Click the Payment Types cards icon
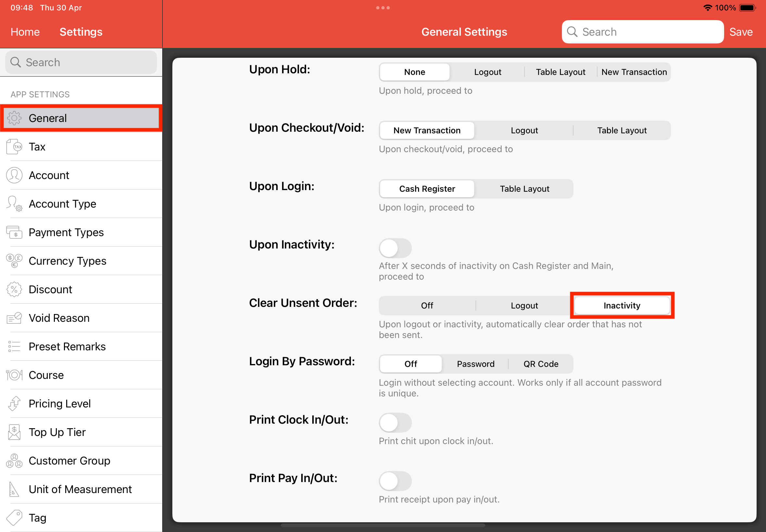Image resolution: width=766 pixels, height=532 pixels. [x=14, y=232]
